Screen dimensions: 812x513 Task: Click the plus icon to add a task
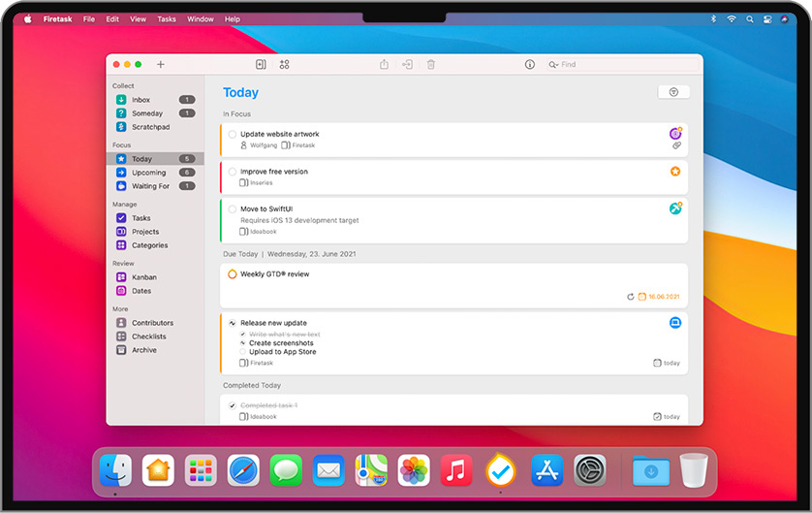click(161, 65)
